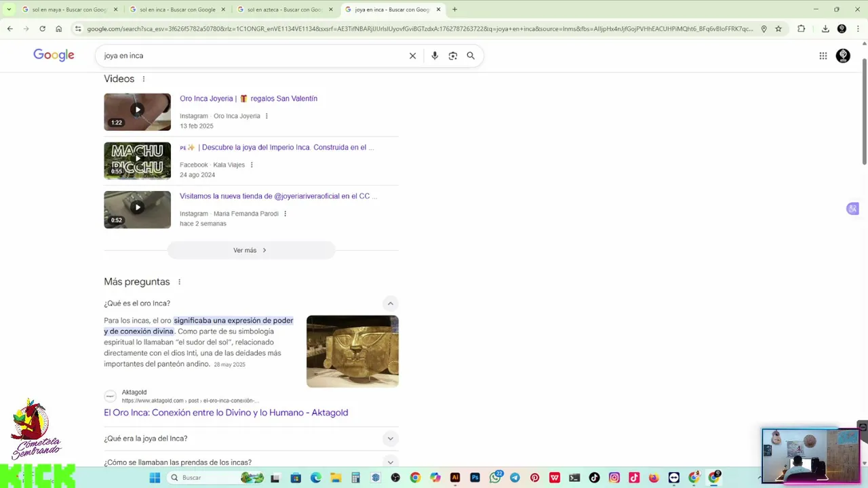868x488 pixels.
Task: Open 'Visitamos la nueva tienda de @joyeriariveraoficial' link
Action: point(278,196)
